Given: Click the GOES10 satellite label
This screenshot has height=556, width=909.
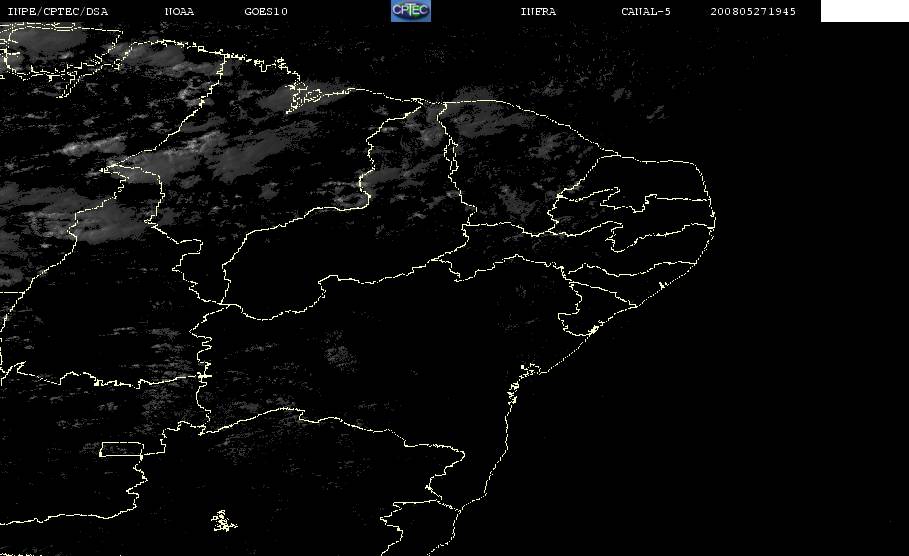Looking at the screenshot, I should (x=266, y=12).
